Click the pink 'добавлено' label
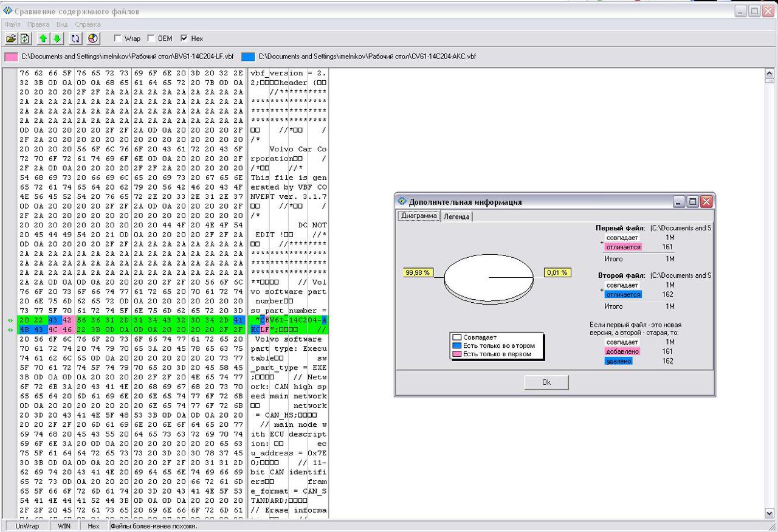The image size is (778, 532). tap(623, 351)
